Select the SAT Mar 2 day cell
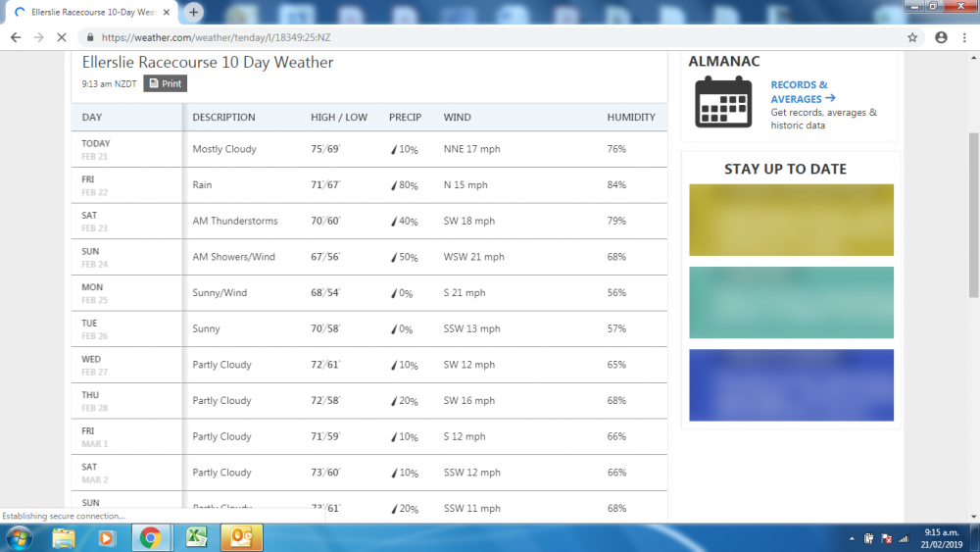980x552 pixels. [126, 474]
